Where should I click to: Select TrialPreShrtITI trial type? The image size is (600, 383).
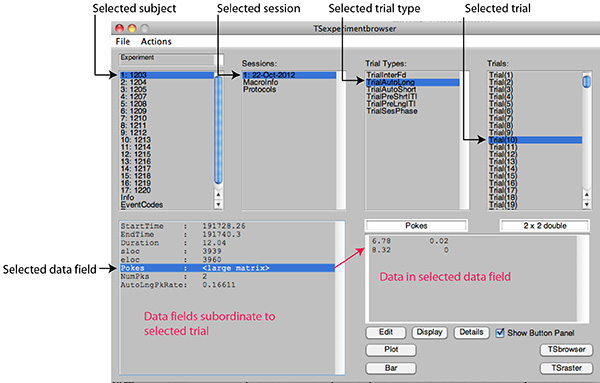(412, 97)
